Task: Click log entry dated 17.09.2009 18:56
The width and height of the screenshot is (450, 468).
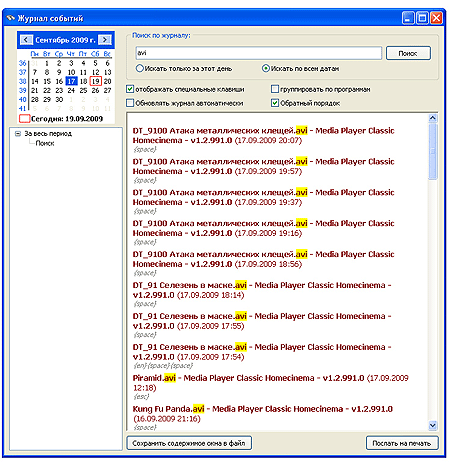Action: coord(263,259)
